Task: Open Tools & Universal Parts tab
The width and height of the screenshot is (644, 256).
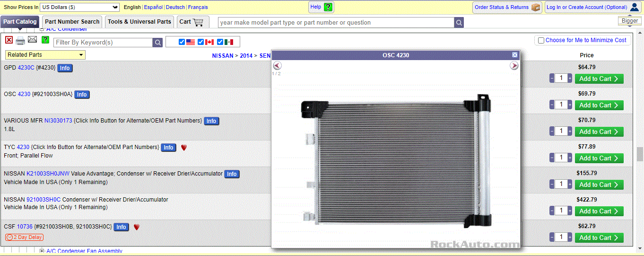Action: [139, 22]
